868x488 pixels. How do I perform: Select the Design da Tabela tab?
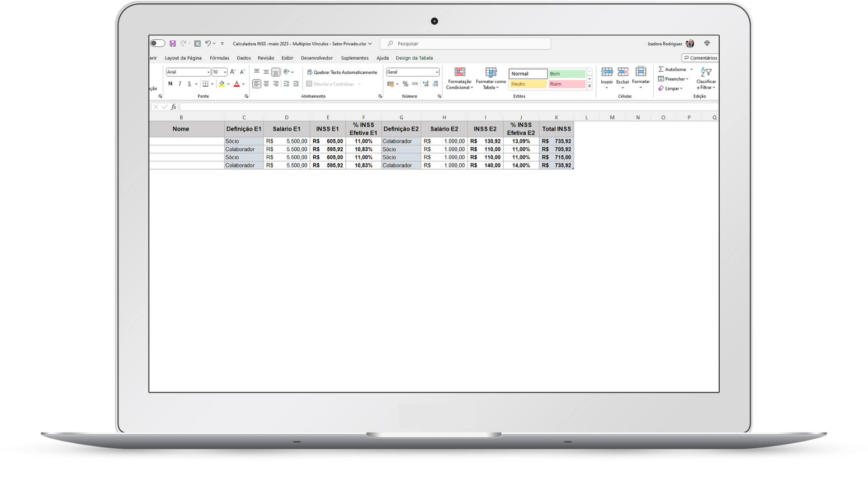pyautogui.click(x=414, y=58)
